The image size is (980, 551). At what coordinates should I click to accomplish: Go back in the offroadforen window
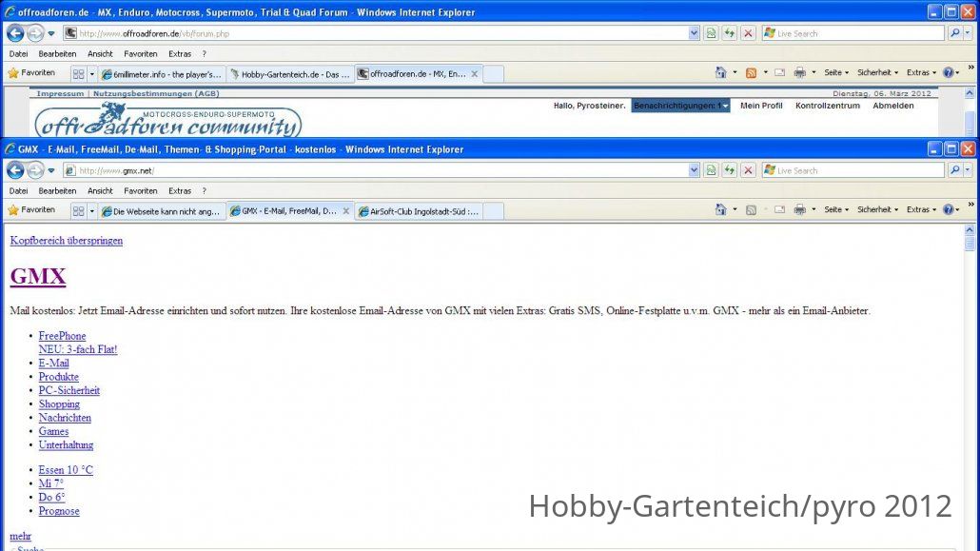tap(15, 33)
